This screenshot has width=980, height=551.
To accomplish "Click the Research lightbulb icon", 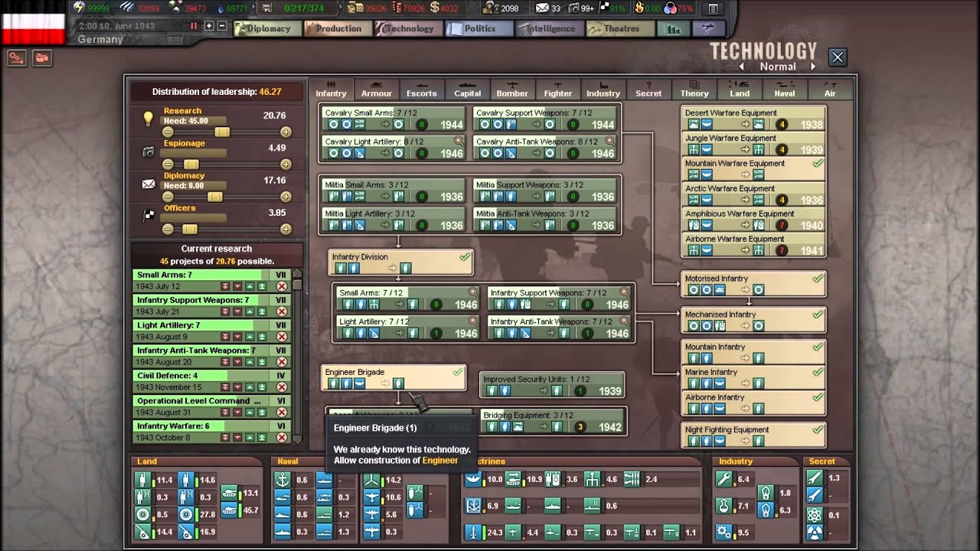I will (x=149, y=119).
